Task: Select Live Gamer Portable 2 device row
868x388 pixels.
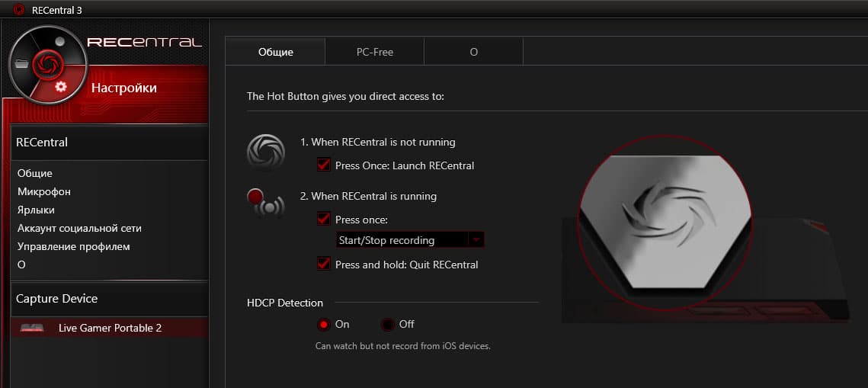Action: pyautogui.click(x=109, y=328)
